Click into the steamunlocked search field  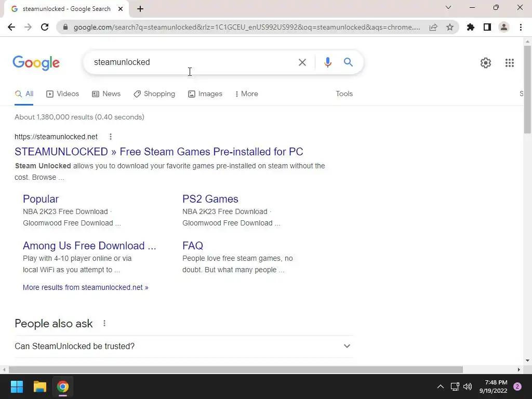click(x=190, y=62)
